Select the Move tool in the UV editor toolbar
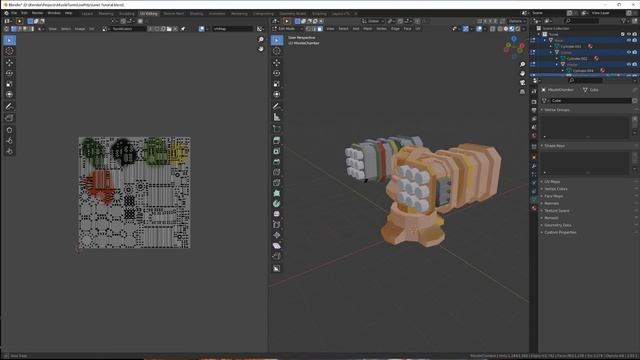 [x=9, y=62]
